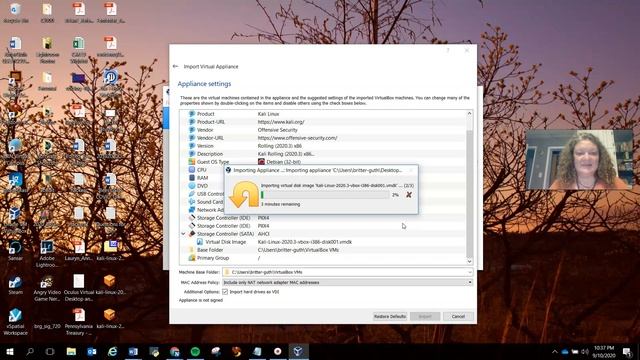Open the MAC Address Policy dropdown
This screenshot has height=360, width=640.
coord(469,282)
